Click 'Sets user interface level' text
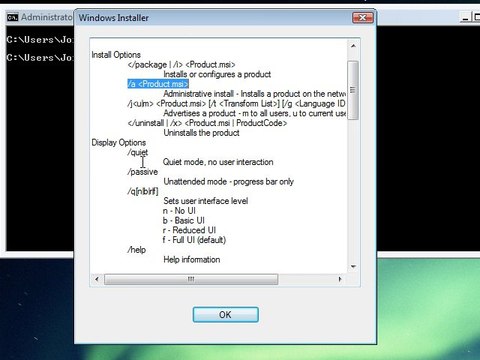480x360 pixels. [206, 201]
